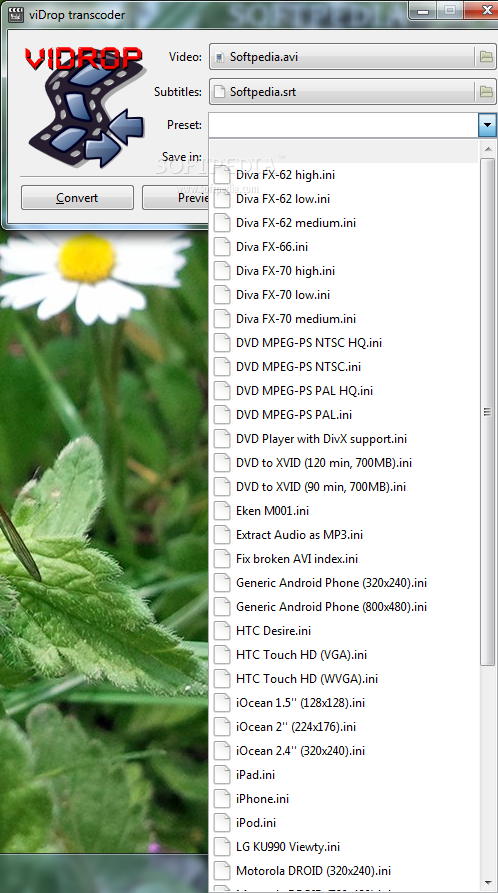The width and height of the screenshot is (498, 893).
Task: Select preset HTC Touch HD (VGA).ini
Action: click(x=344, y=655)
